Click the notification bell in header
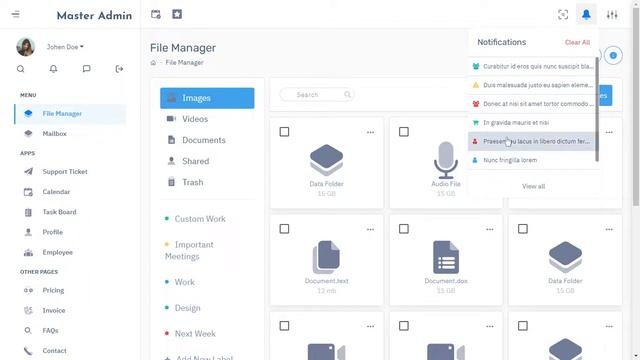The width and height of the screenshot is (640, 360). tap(586, 15)
